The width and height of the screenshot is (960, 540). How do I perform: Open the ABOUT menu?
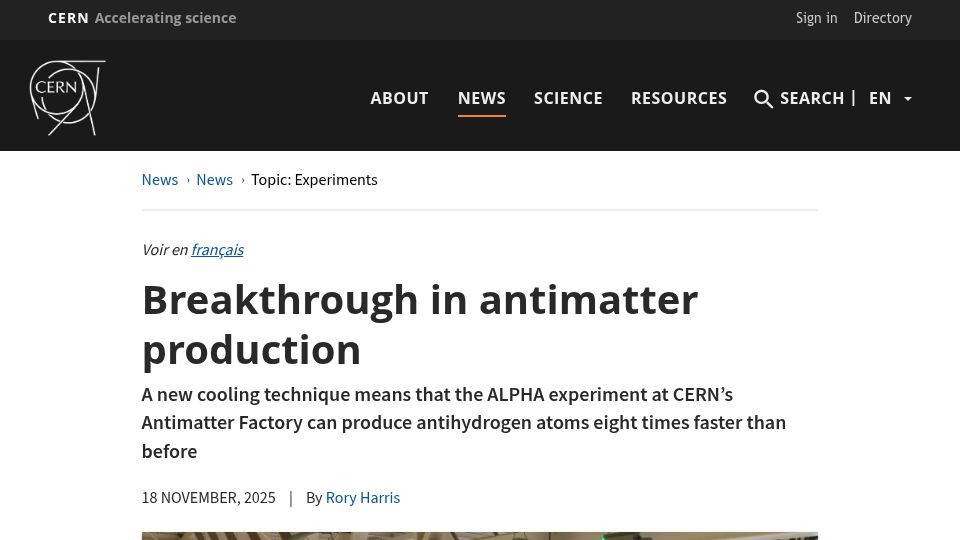pyautogui.click(x=399, y=99)
